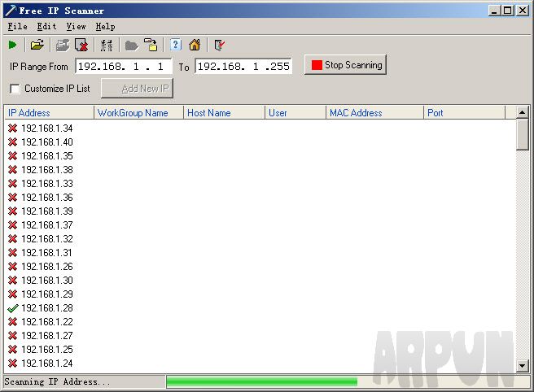Maximize the Free IP Scanner window

pos(507,11)
